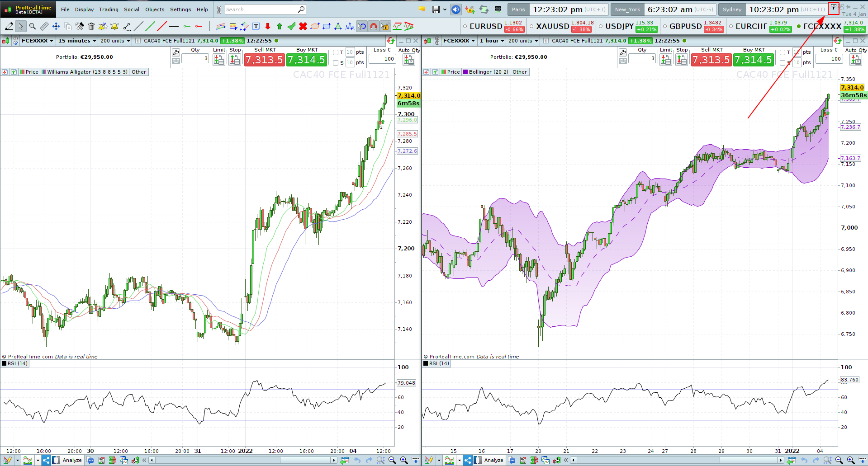The width and height of the screenshot is (868, 466).
Task: Select the red down arrow tool
Action: [x=268, y=26]
